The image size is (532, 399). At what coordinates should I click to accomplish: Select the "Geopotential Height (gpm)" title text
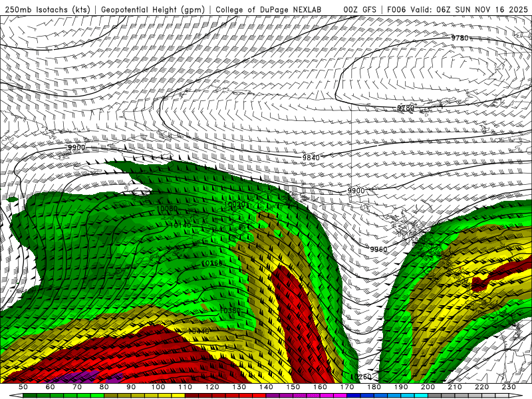153,9
